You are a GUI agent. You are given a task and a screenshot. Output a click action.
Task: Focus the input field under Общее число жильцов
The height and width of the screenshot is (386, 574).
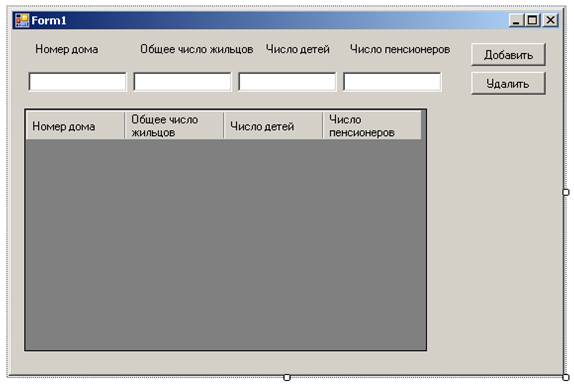(182, 81)
